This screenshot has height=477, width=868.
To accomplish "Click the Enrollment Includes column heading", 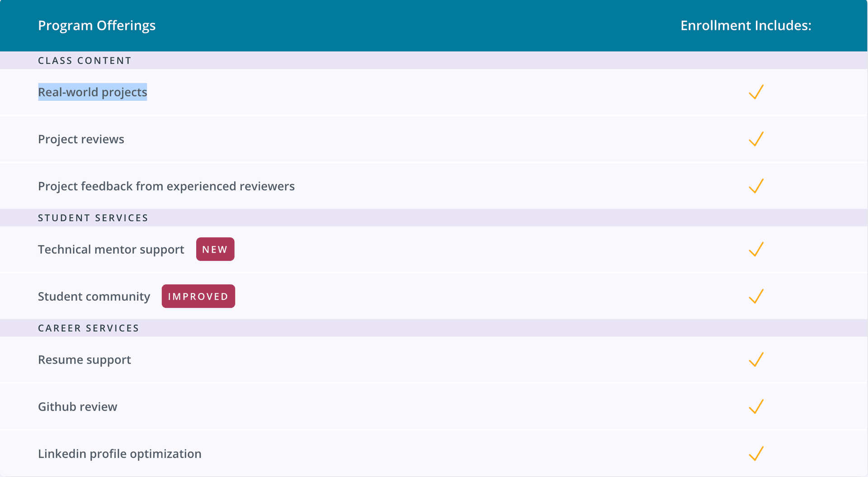I will pos(745,26).
